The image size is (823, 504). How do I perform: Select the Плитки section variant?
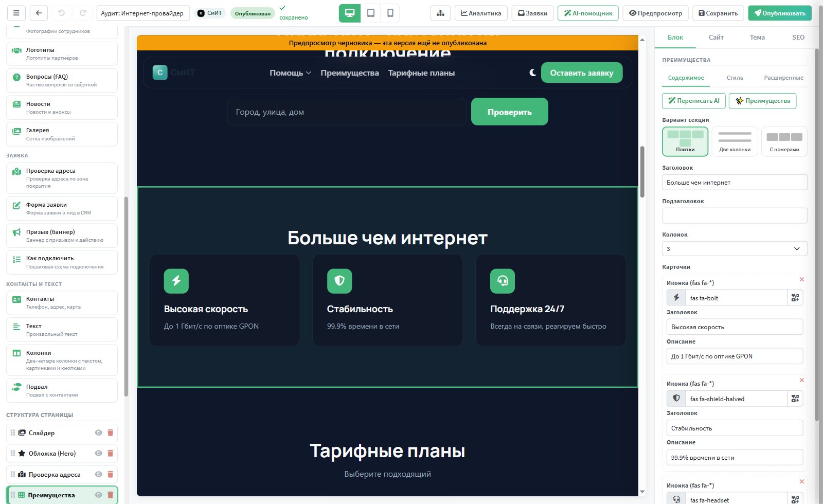(685, 141)
